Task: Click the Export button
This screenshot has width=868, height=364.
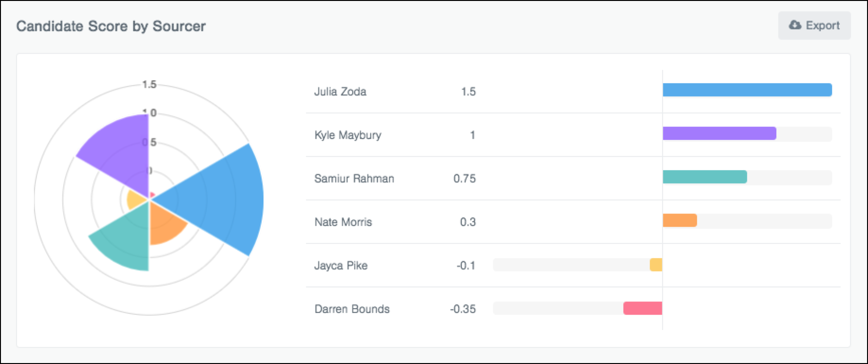Action: click(814, 26)
